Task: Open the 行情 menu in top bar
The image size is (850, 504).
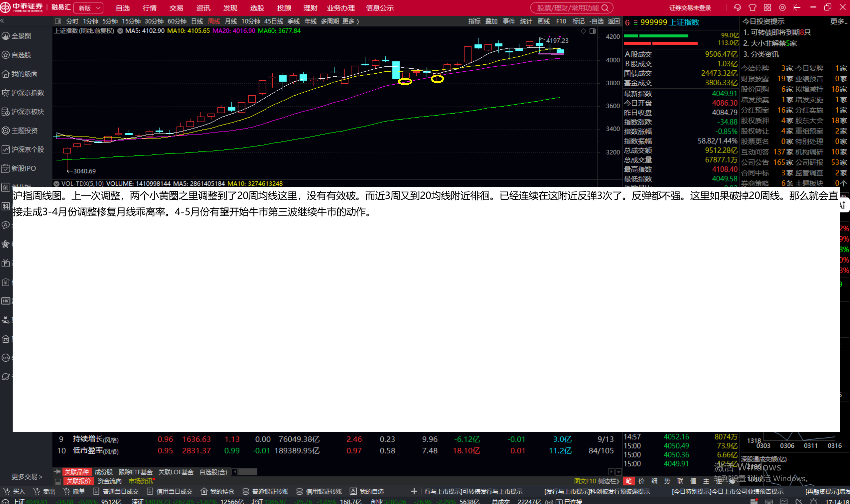Action: pyautogui.click(x=149, y=8)
